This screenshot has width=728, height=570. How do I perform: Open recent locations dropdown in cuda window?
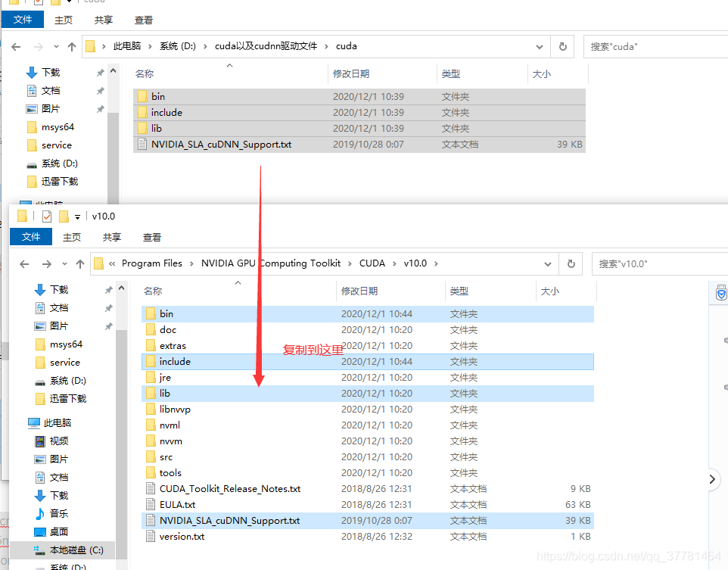(x=56, y=46)
